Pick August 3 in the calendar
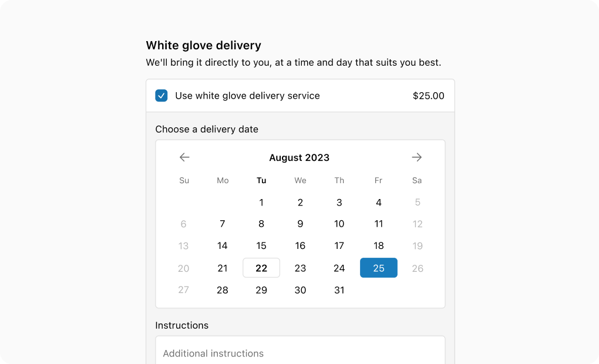 pyautogui.click(x=339, y=202)
